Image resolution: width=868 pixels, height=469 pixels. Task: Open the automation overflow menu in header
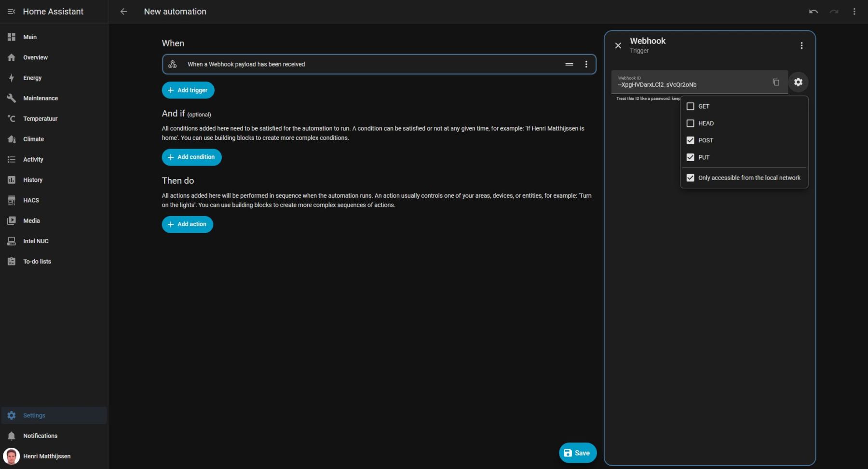[x=854, y=12]
